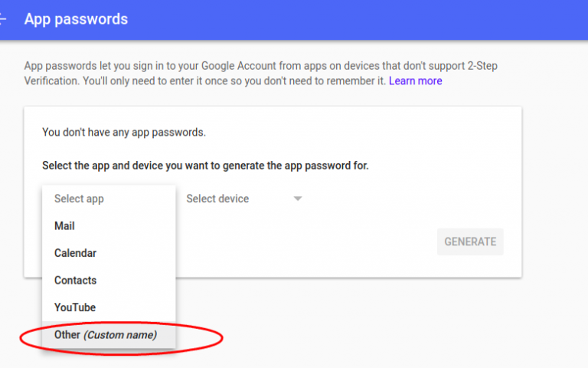The width and height of the screenshot is (588, 368).
Task: Click the app passwords description paragraph
Action: pyautogui.click(x=230, y=73)
